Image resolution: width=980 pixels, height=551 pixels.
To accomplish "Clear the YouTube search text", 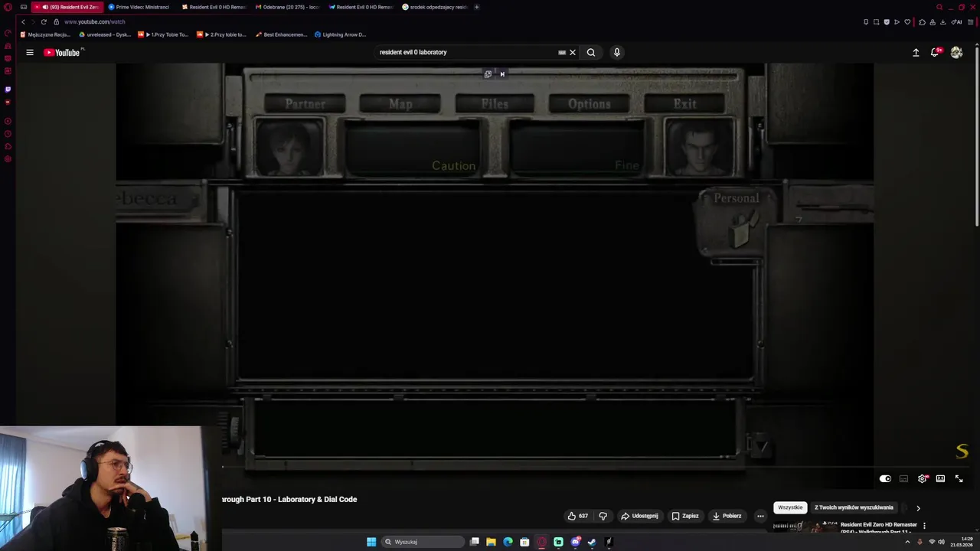I will (x=572, y=53).
